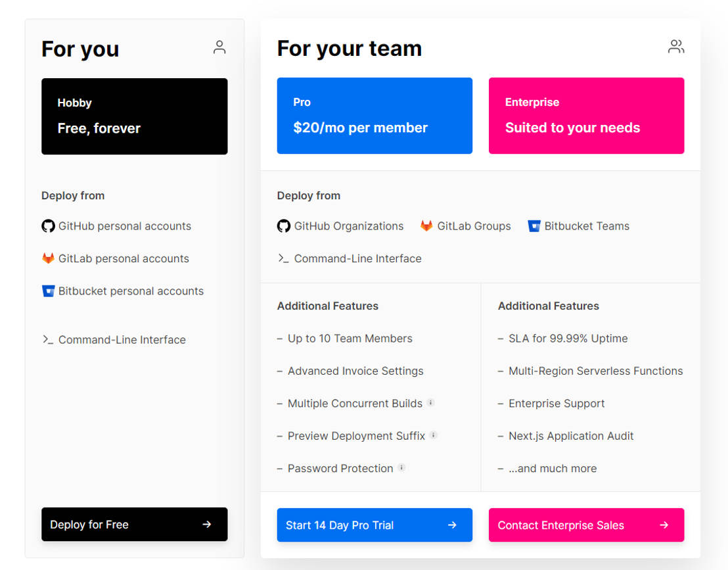
Task: Click the Bitbucket Teams icon
Action: (534, 226)
